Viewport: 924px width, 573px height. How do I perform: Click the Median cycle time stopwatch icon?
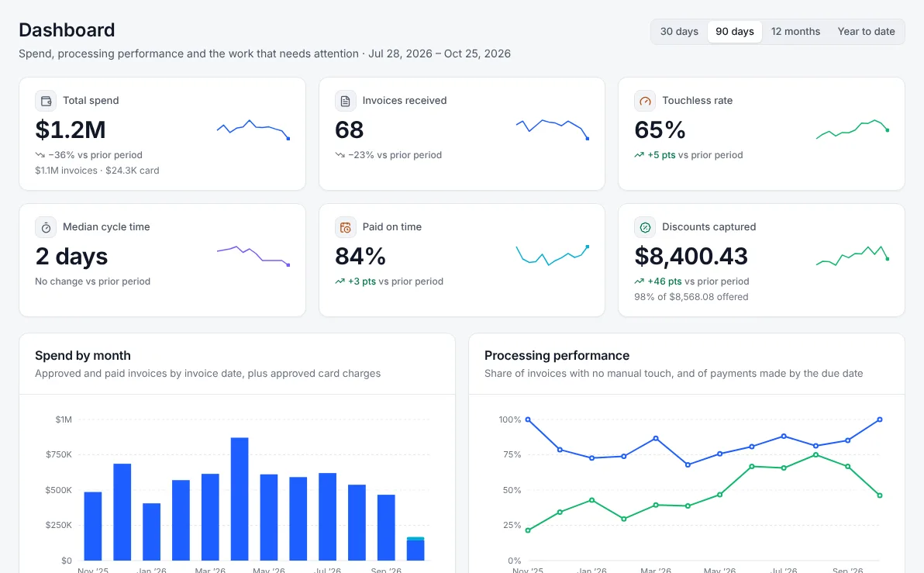tap(46, 227)
